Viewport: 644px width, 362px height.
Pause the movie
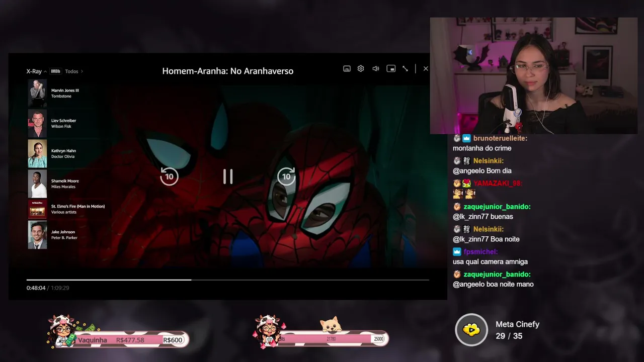pyautogui.click(x=228, y=176)
